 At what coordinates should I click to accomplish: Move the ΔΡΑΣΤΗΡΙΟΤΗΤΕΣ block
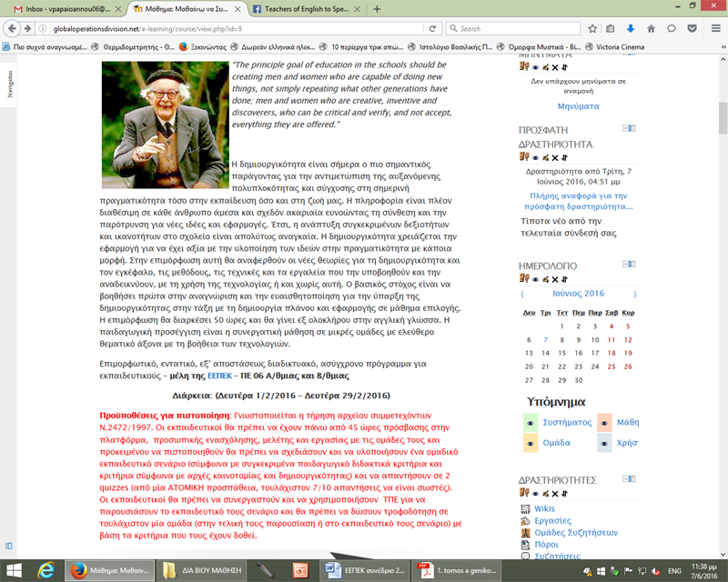564,494
